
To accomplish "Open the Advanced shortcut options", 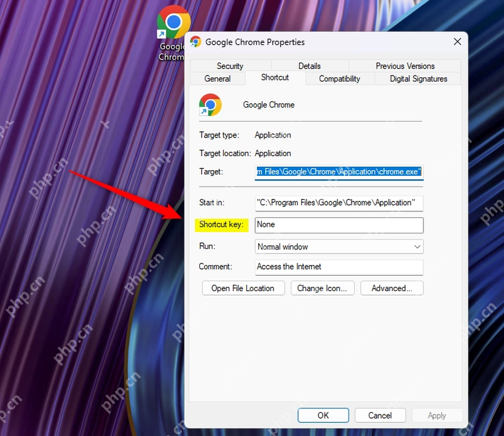I will (x=392, y=288).
